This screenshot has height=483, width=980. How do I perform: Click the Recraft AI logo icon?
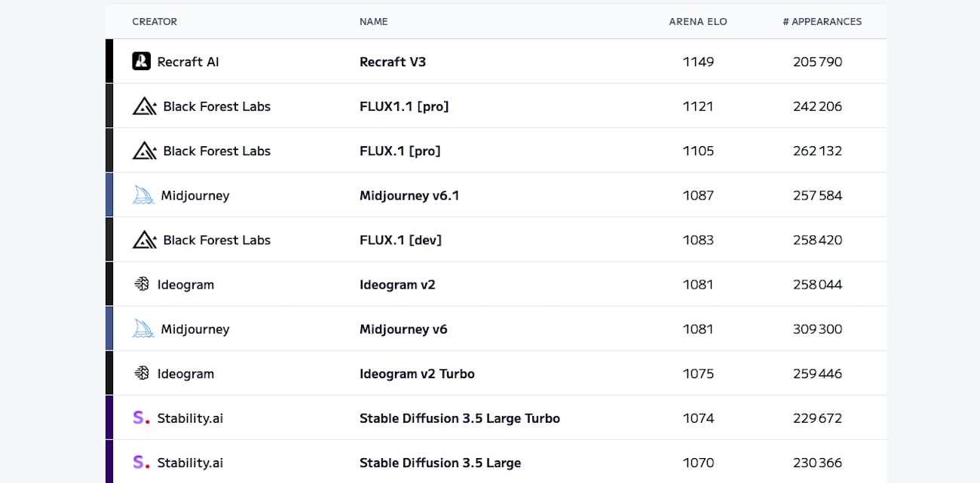[141, 61]
